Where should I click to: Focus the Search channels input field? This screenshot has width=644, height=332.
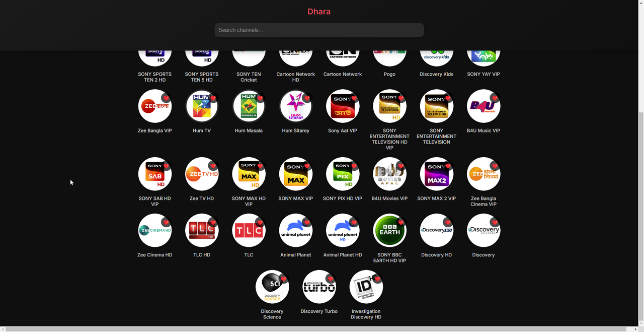pyautogui.click(x=319, y=30)
